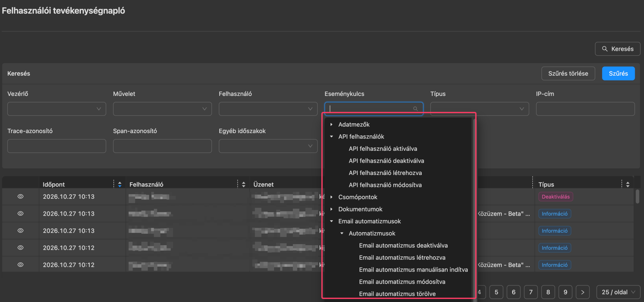Focus the IP-cím input field
The height and width of the screenshot is (302, 644).
585,109
